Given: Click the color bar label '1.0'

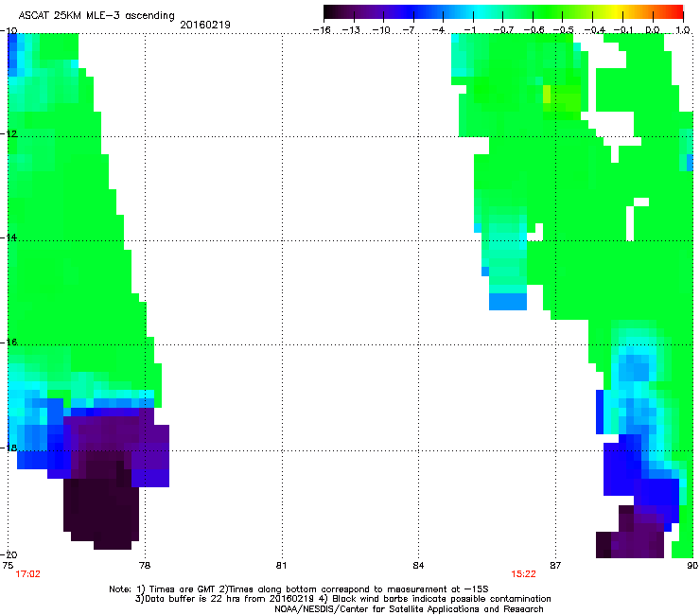Looking at the screenshot, I should [x=683, y=30].
